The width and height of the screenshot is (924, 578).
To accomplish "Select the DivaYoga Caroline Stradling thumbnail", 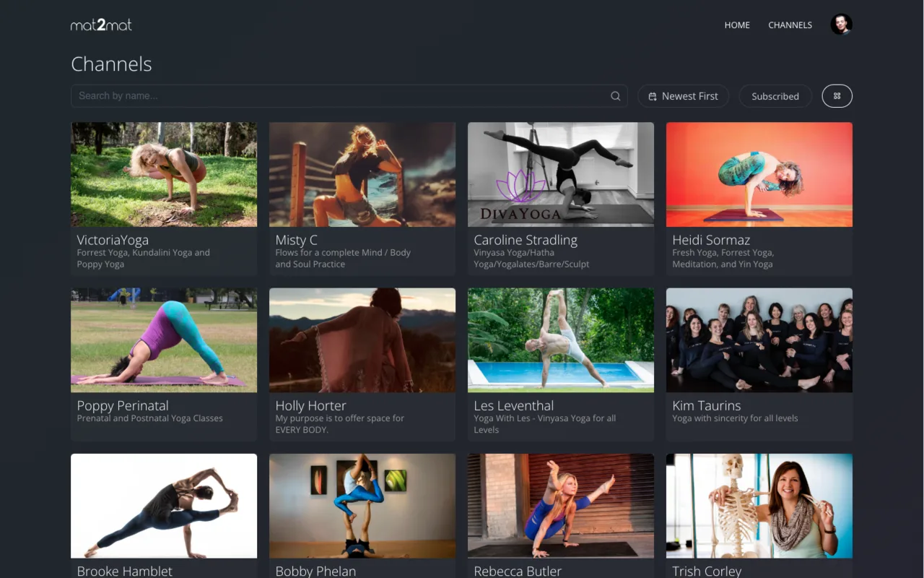I will pos(561,174).
